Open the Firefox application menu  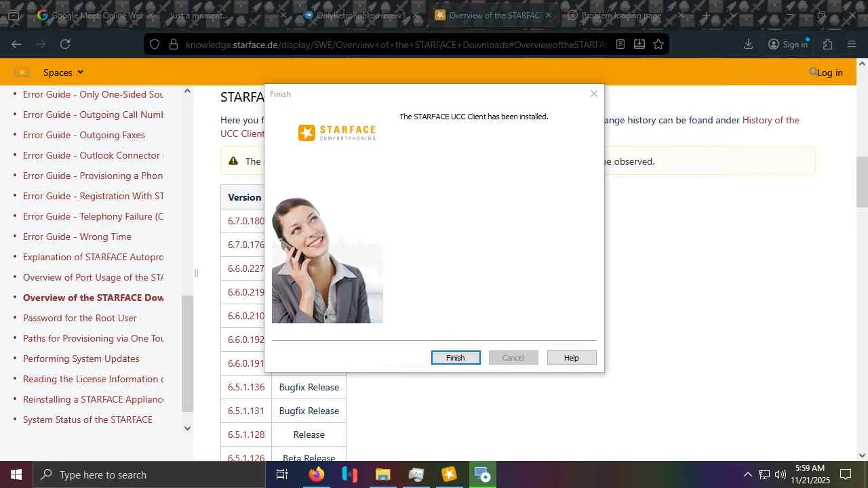click(x=852, y=44)
